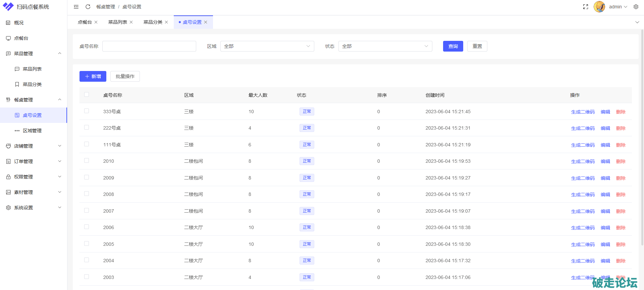This screenshot has width=644, height=290.
Task: Open the settings gear in the top right
Action: coord(636,7)
